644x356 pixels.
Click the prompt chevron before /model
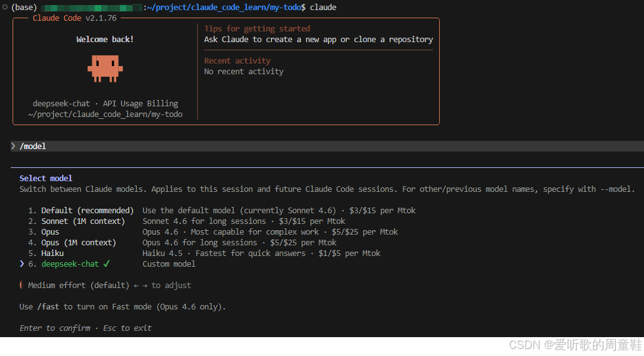tap(14, 146)
